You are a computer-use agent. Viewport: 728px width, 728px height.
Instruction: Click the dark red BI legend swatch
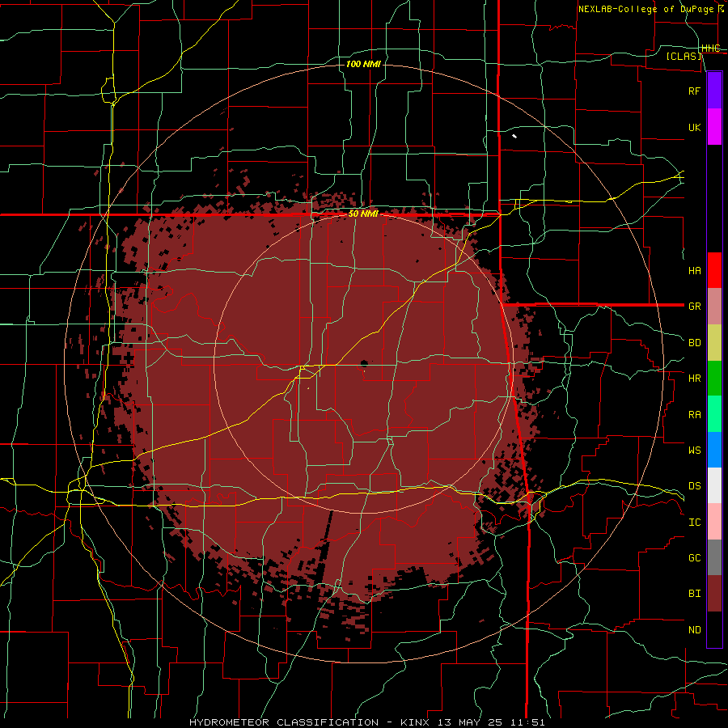point(714,594)
